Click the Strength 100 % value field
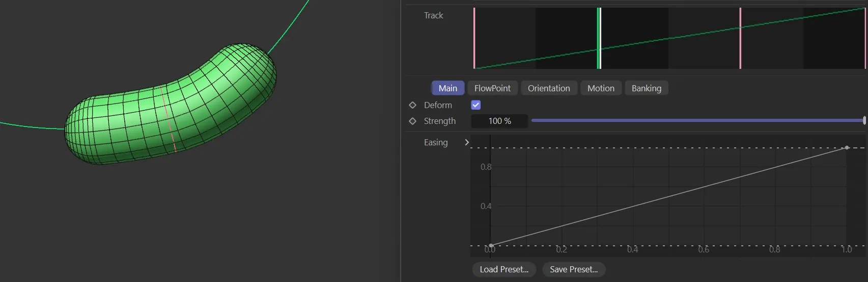The width and height of the screenshot is (868, 282). (499, 121)
